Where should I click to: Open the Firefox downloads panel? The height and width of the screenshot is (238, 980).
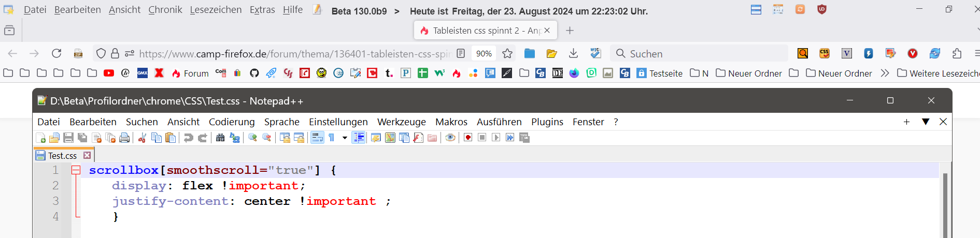click(x=573, y=53)
